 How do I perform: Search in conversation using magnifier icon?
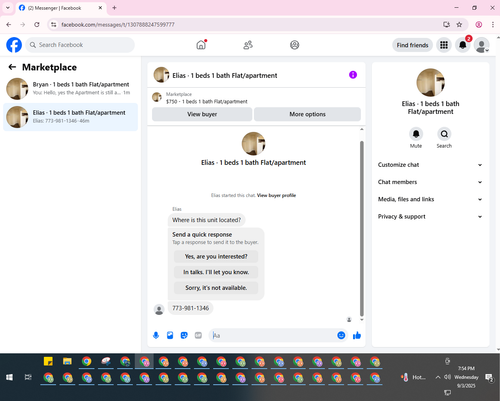coord(444,134)
